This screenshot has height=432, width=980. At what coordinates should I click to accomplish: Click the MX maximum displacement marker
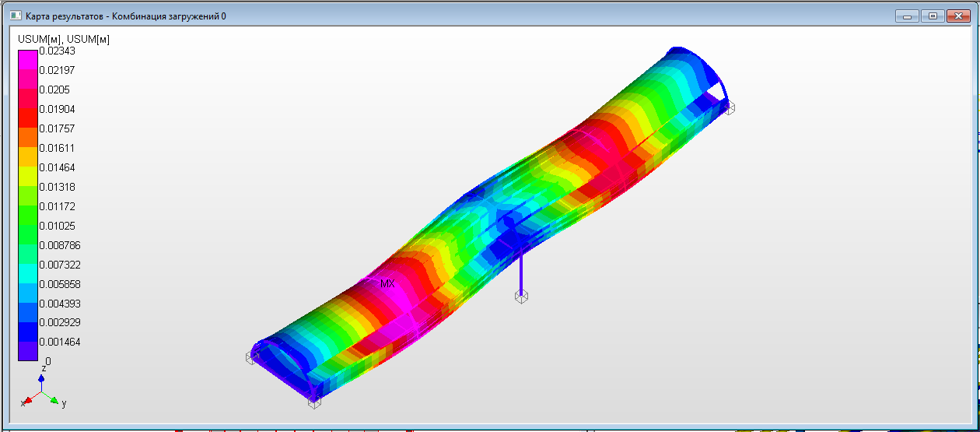[387, 284]
